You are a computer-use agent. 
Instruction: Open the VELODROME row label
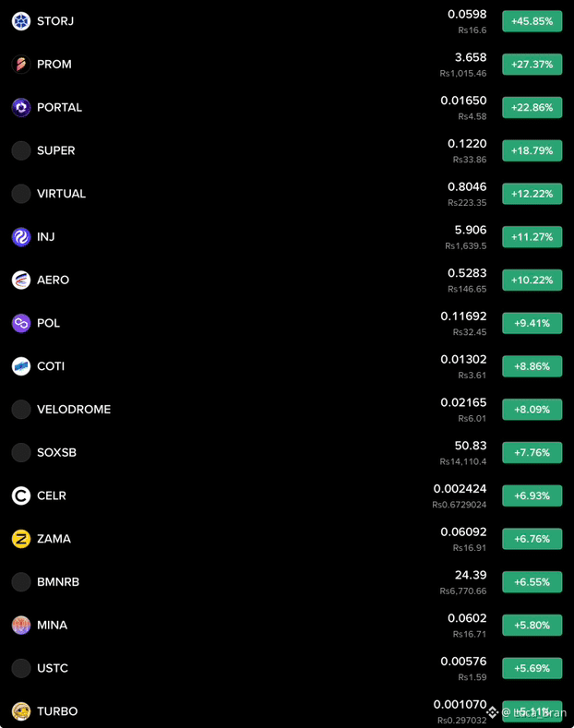click(74, 410)
